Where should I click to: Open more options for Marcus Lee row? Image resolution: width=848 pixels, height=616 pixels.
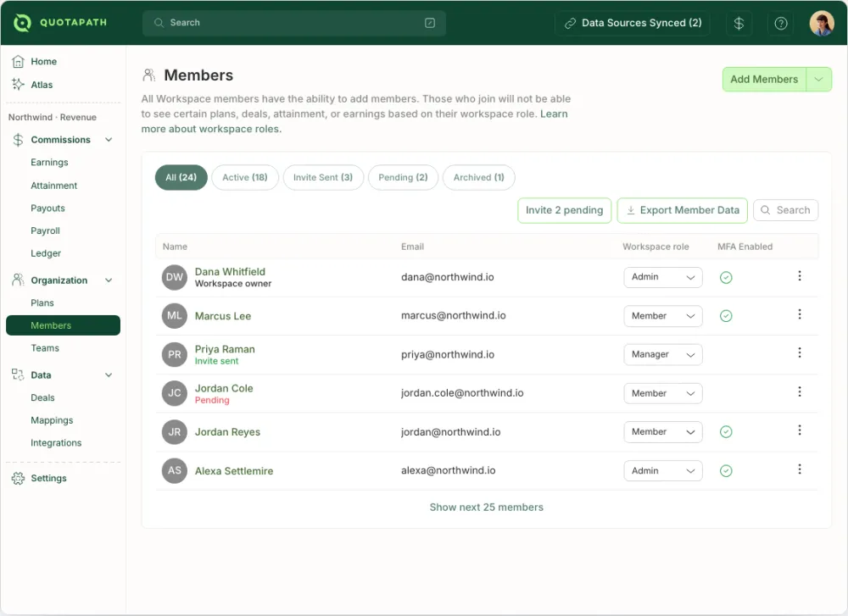tap(800, 314)
